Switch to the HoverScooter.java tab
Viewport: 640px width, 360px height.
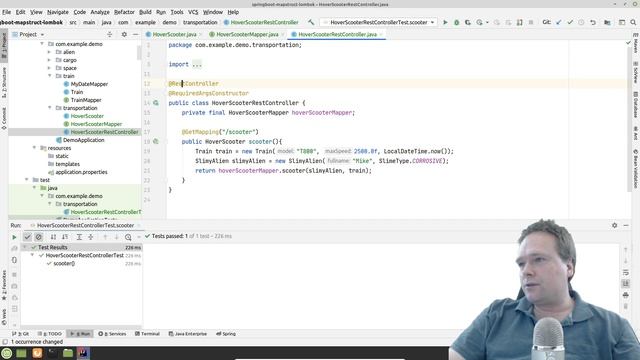click(174, 35)
